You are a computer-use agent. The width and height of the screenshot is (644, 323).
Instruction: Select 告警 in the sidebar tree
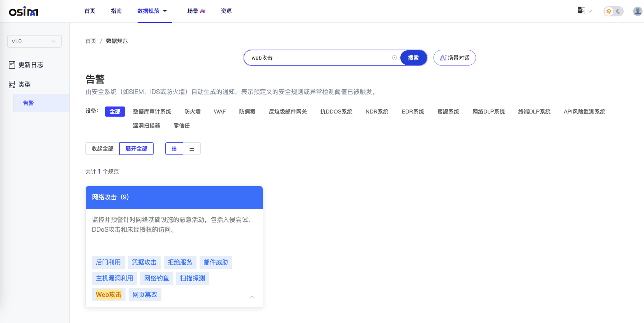click(x=28, y=103)
